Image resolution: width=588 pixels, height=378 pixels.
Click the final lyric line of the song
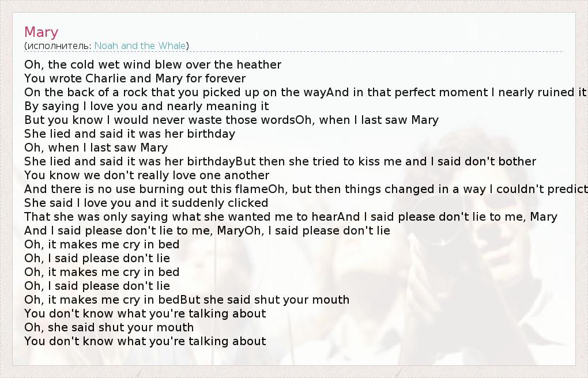coord(145,341)
